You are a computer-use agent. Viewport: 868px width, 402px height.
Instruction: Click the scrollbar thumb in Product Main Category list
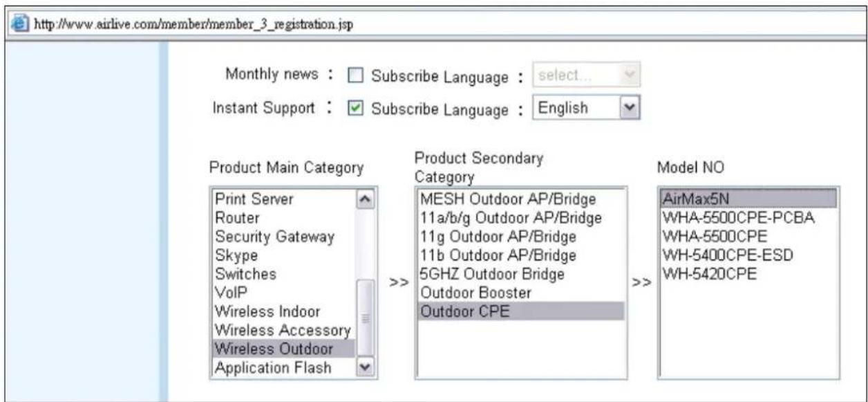pos(364,318)
